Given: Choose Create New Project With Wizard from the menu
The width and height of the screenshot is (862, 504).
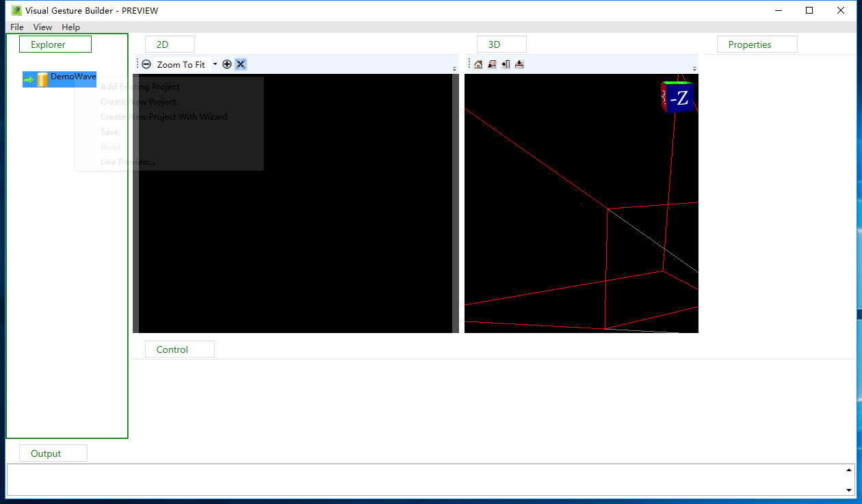Looking at the screenshot, I should (164, 116).
